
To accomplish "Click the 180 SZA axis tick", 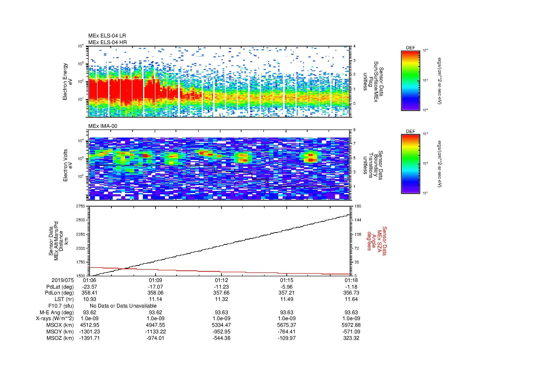I will point(358,206).
